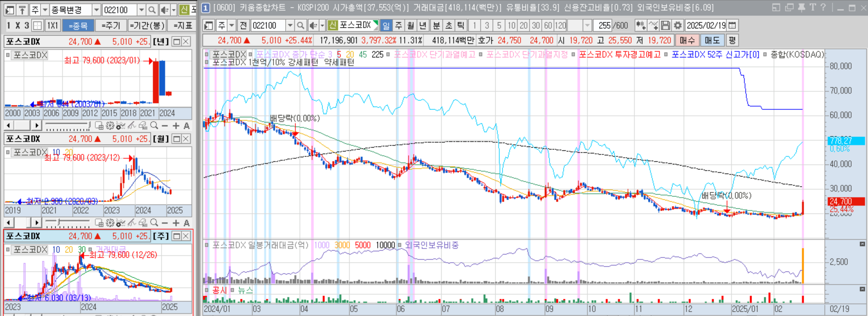
Task: Click the speaker icon in left panel toolbar
Action: (164, 10)
